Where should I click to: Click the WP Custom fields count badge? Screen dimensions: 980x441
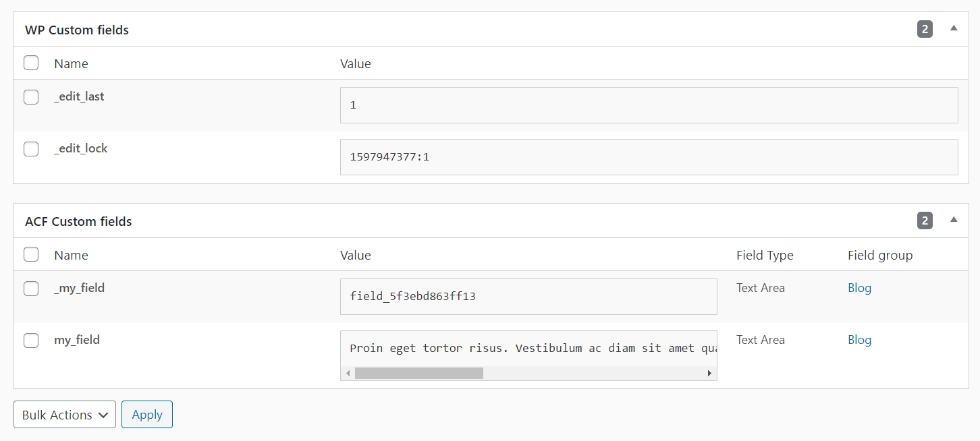(x=925, y=29)
